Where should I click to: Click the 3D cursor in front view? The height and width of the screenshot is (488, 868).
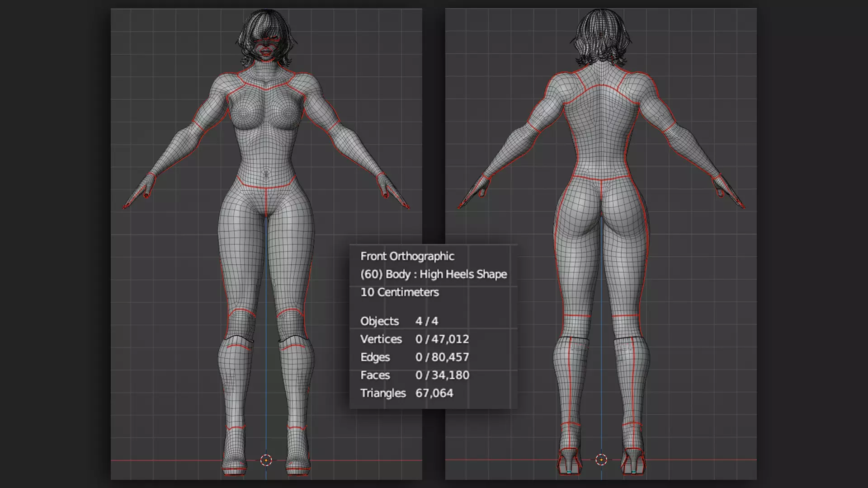click(266, 460)
